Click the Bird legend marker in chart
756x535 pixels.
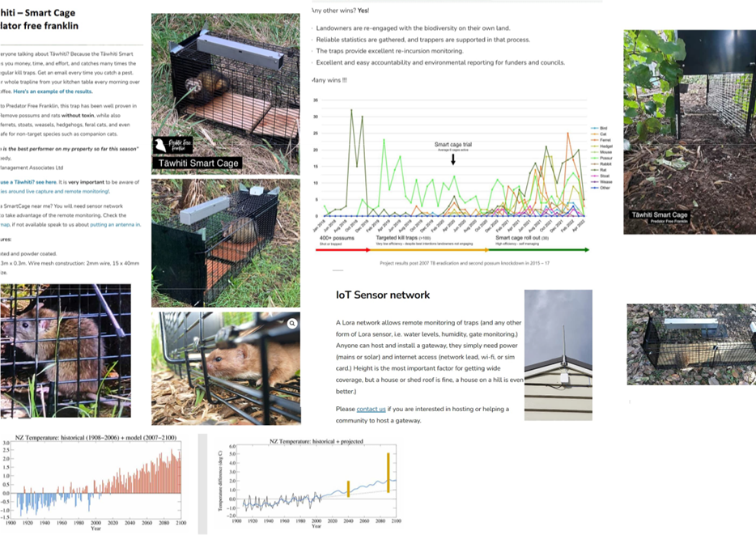point(595,128)
